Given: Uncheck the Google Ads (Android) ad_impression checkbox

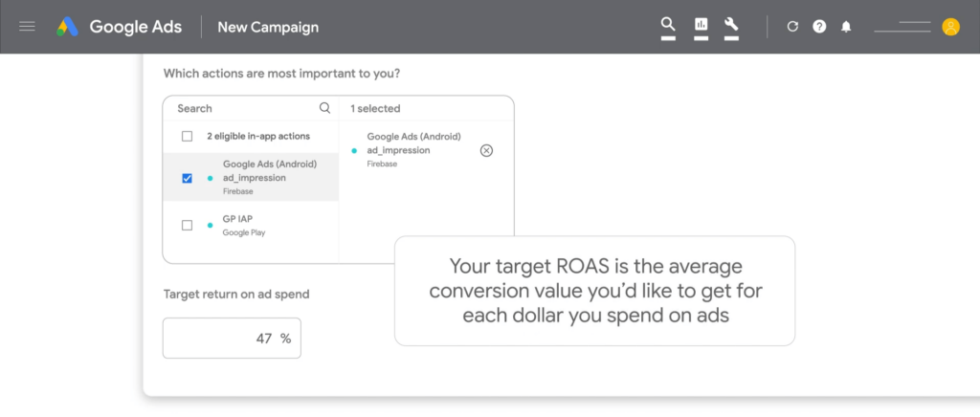Looking at the screenshot, I should pos(187,178).
